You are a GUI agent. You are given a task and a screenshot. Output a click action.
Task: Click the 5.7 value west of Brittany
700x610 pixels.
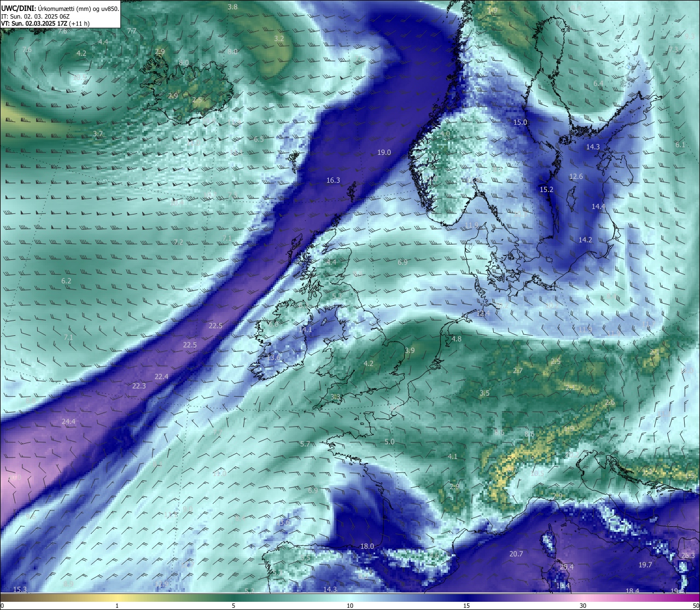point(305,444)
